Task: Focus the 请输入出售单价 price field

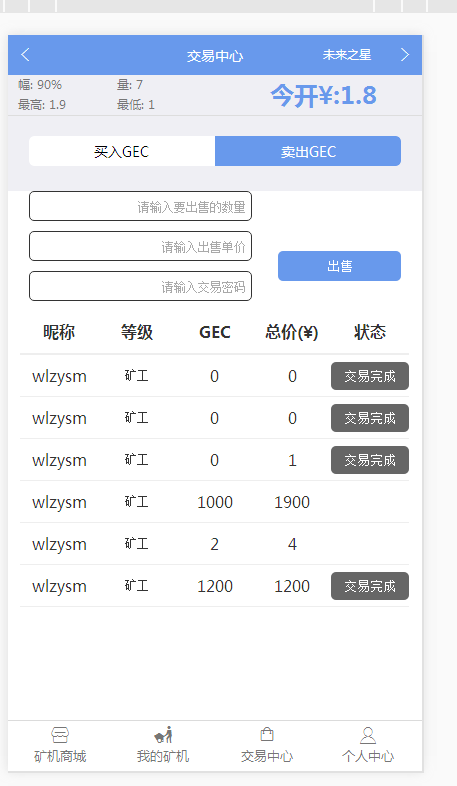Action: 140,246
